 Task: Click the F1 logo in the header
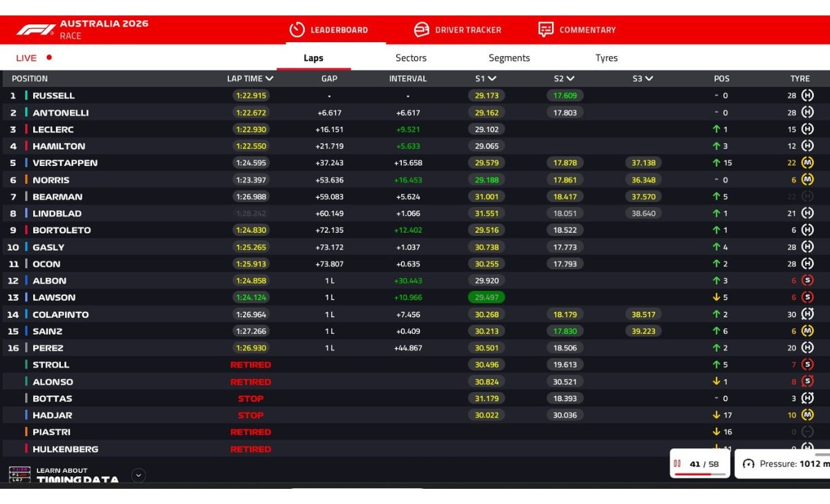click(x=36, y=30)
